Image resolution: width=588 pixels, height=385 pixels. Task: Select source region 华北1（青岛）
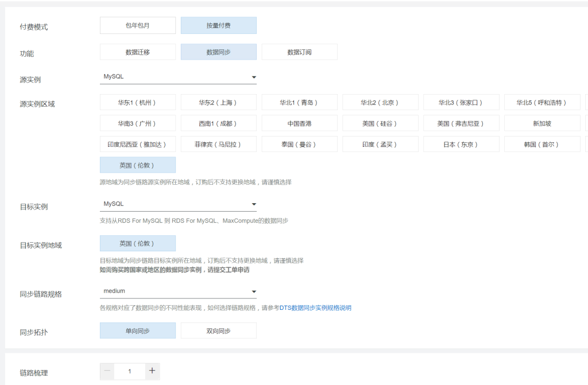299,102
